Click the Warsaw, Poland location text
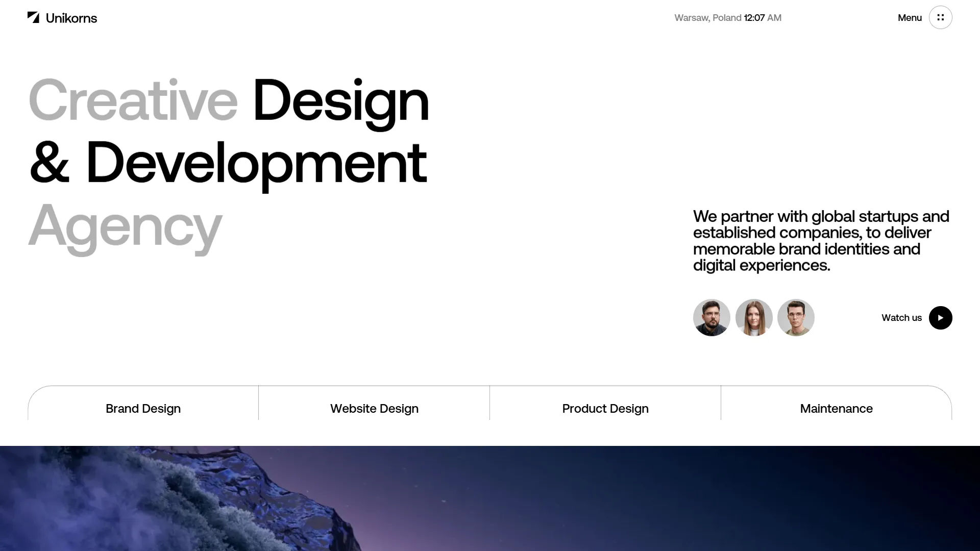 (x=707, y=18)
